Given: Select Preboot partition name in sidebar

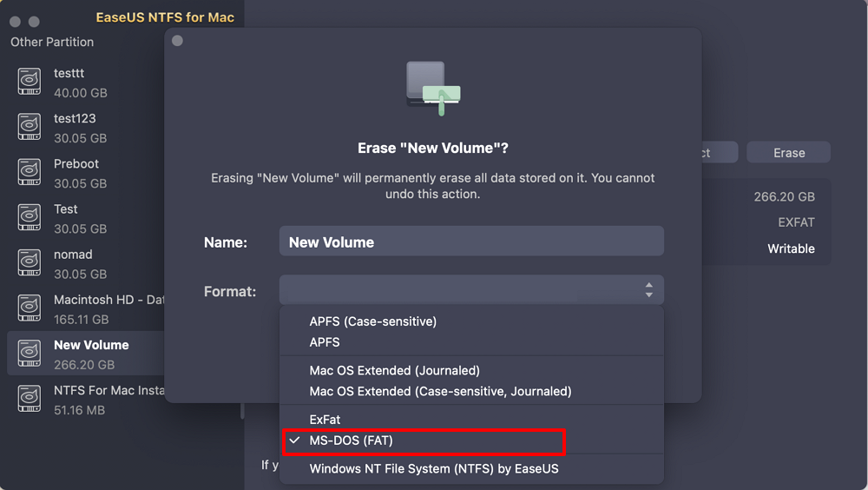Looking at the screenshot, I should click(x=76, y=164).
